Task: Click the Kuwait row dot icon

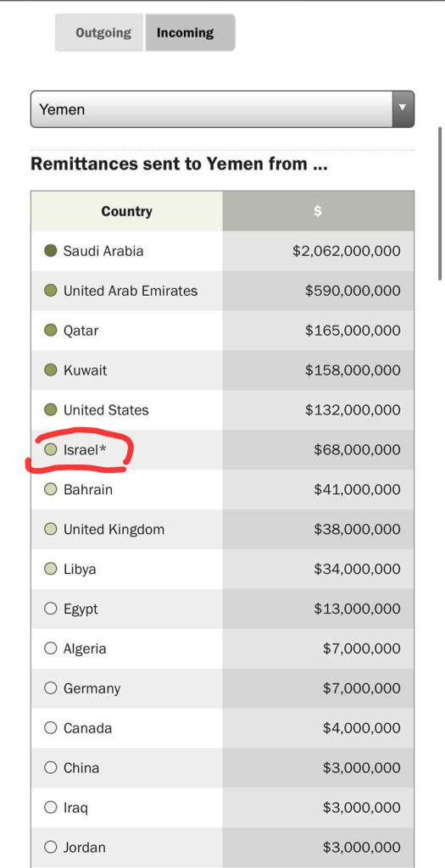Action: click(x=50, y=370)
